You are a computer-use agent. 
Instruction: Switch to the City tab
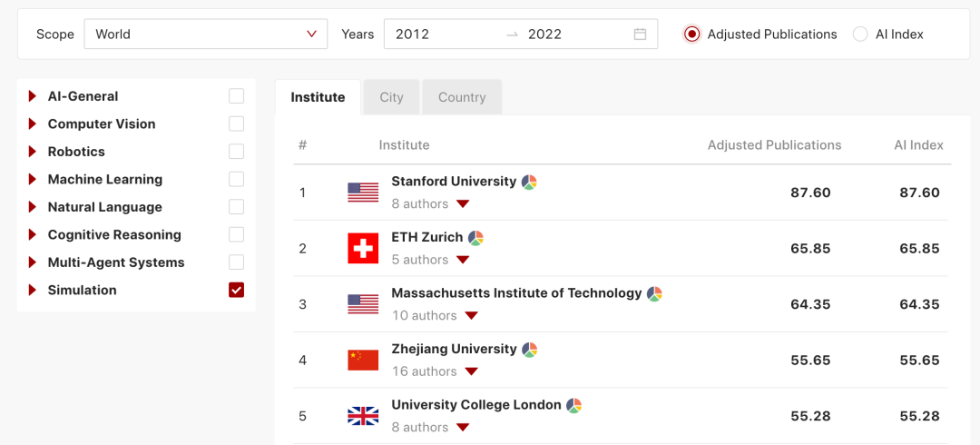coord(391,97)
